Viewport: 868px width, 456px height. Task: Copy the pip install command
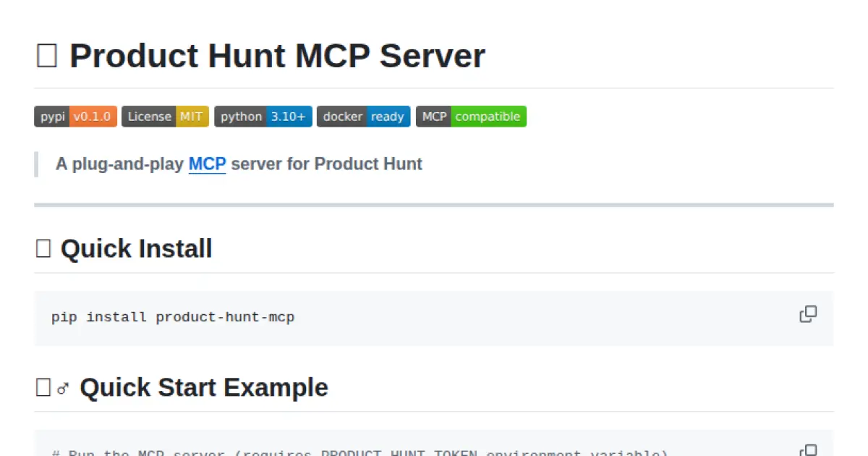[x=808, y=313]
